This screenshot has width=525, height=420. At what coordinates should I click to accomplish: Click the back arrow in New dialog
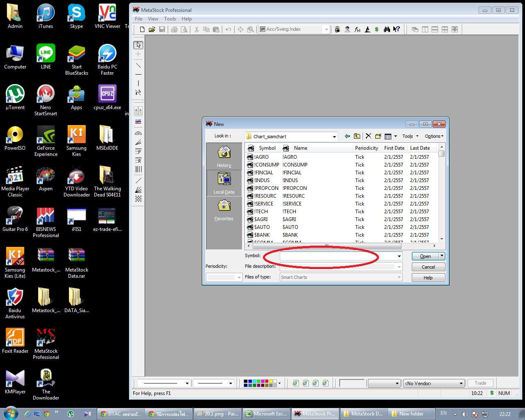tap(347, 136)
